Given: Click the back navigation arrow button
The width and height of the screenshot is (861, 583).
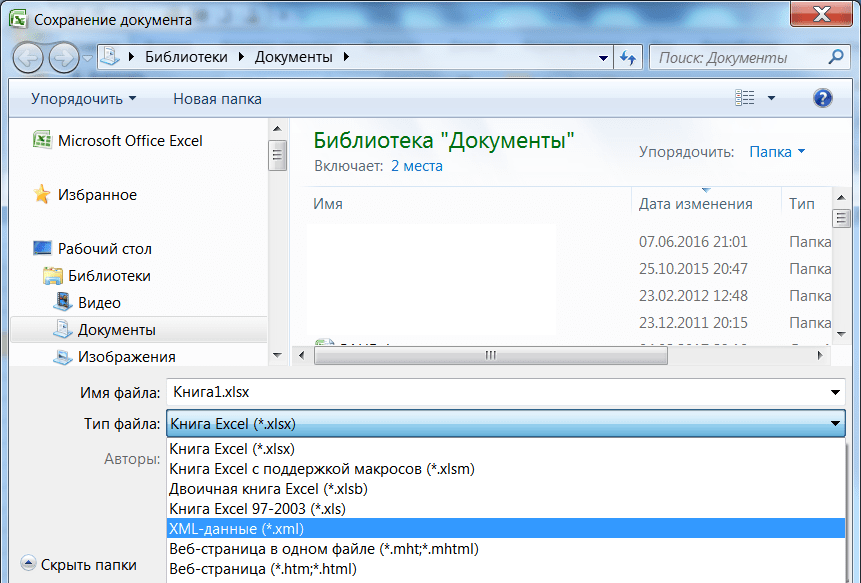Looking at the screenshot, I should 27,58.
